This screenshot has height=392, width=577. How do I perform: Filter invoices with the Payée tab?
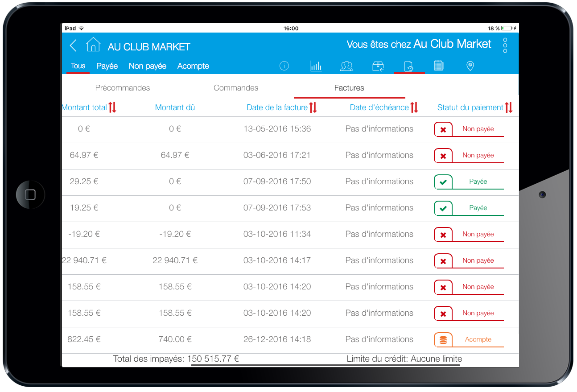107,66
